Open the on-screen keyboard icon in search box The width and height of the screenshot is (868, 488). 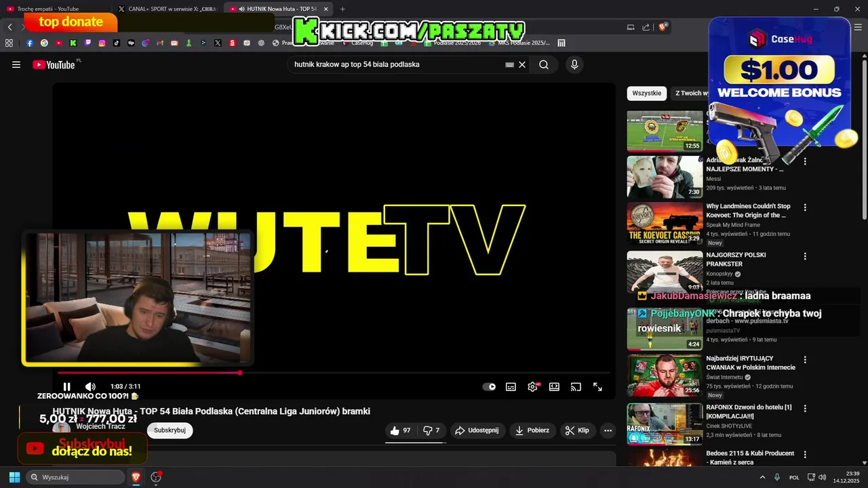tap(510, 64)
